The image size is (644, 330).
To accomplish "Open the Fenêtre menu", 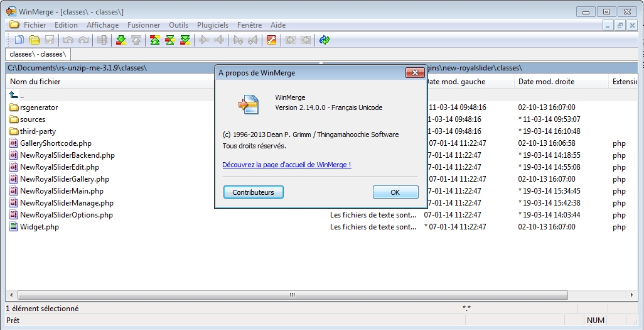I will pos(249,25).
